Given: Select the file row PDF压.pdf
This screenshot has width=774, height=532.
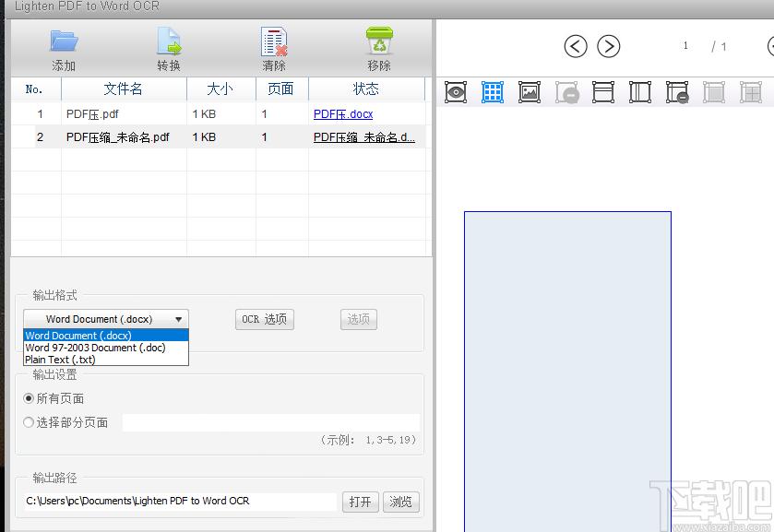Looking at the screenshot, I should click(x=218, y=114).
